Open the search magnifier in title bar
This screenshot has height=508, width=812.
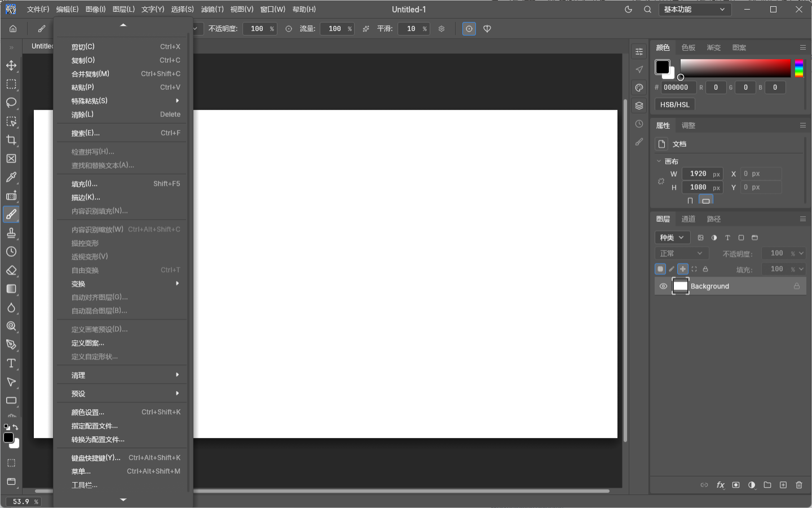pyautogui.click(x=648, y=10)
